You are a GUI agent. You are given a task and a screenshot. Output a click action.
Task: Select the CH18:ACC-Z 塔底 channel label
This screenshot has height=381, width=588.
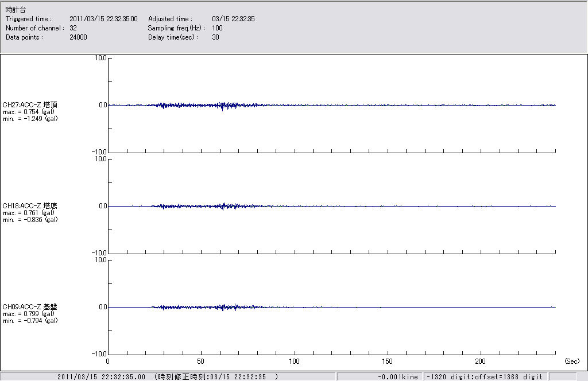(x=30, y=206)
